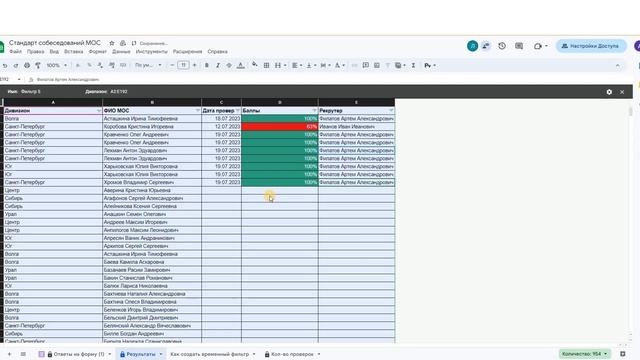The image size is (640, 360).
Task: Open Meet video call icon
Action: pos(538,46)
